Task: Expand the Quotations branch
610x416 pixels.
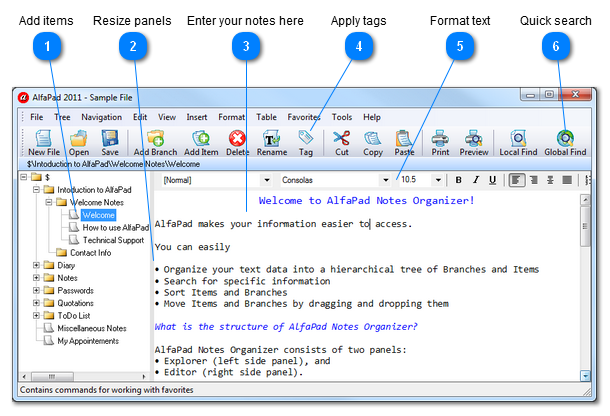Action: (x=36, y=303)
